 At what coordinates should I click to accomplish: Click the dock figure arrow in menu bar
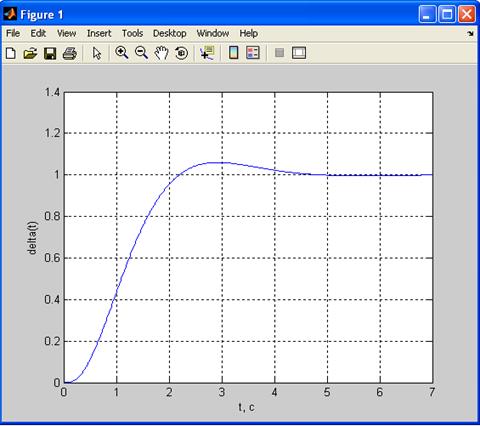(x=470, y=33)
